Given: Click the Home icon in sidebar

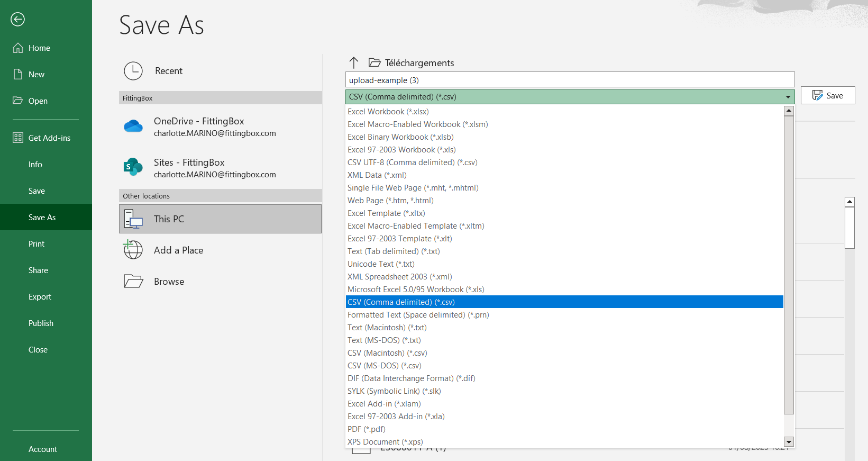Looking at the screenshot, I should point(18,48).
